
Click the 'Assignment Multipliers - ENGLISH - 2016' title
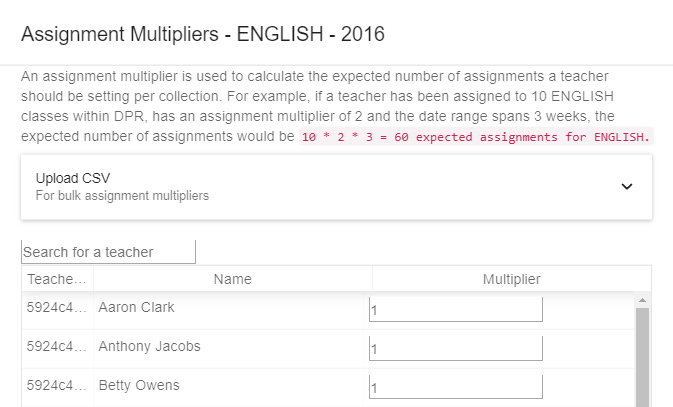[203, 34]
